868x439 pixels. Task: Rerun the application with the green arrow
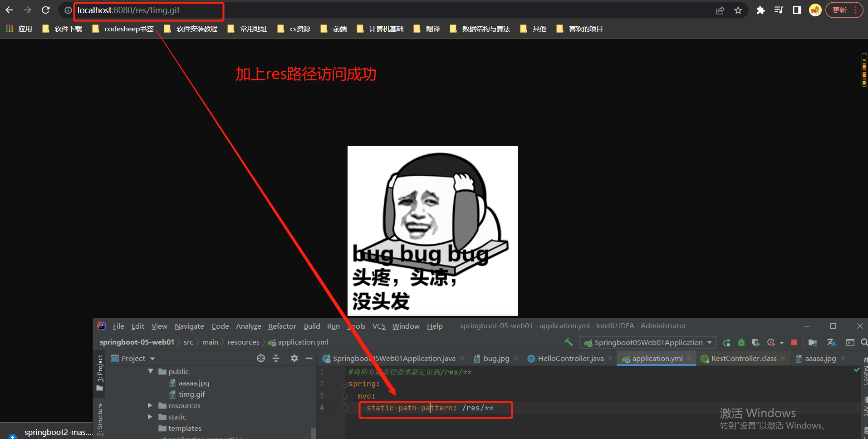726,342
